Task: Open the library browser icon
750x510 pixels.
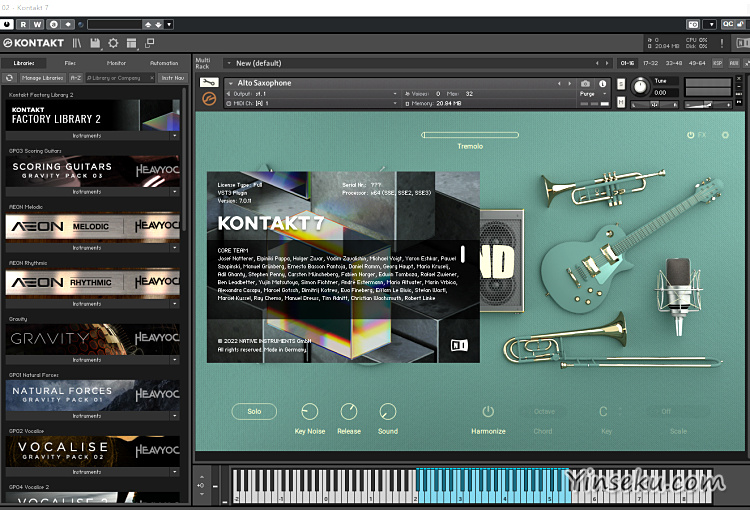Action: [x=77, y=43]
